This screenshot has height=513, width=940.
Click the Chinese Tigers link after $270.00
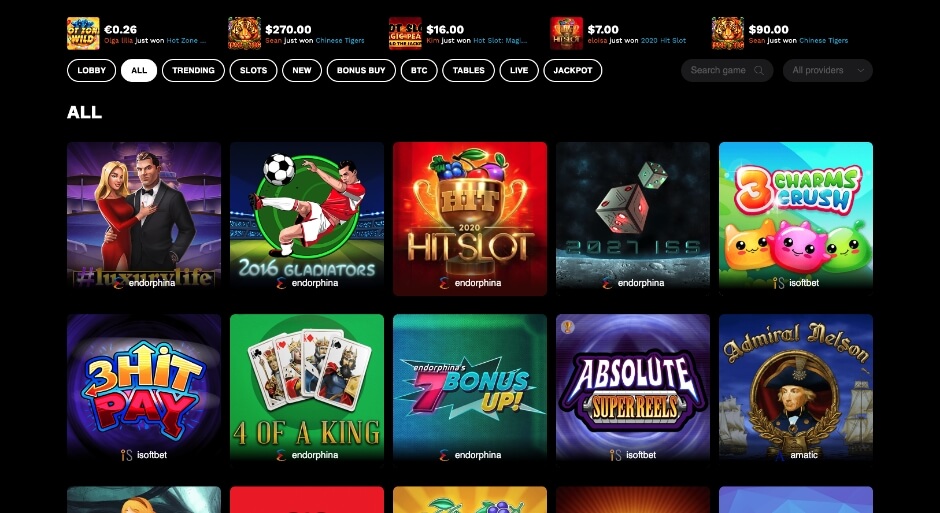tap(340, 41)
